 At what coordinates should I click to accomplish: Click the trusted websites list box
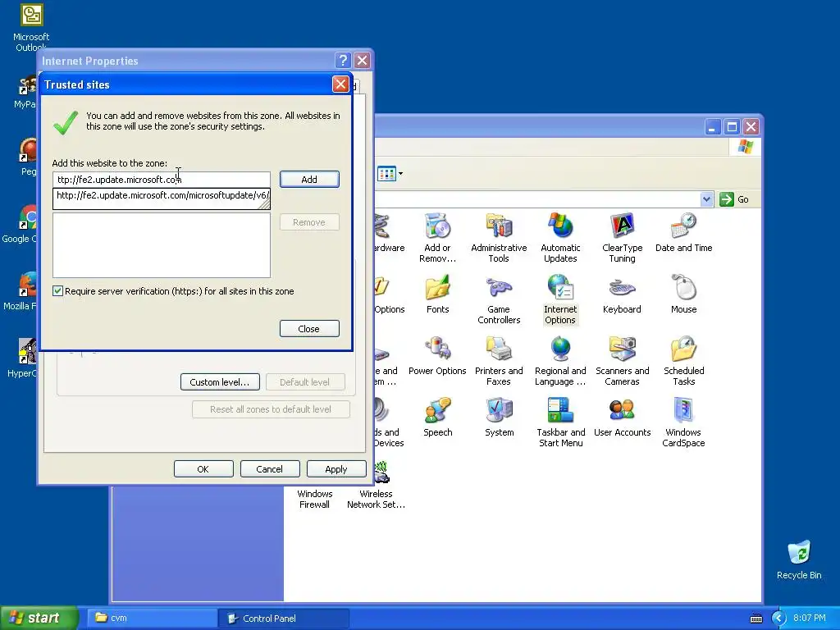point(162,245)
